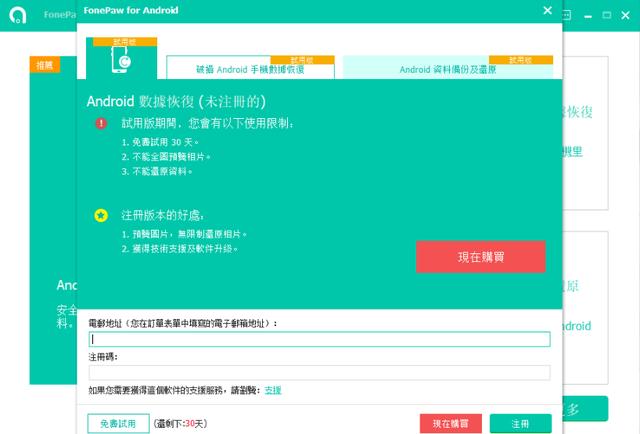Click the red 現在購買 button in green panel
This screenshot has height=434, width=640.
point(481,257)
